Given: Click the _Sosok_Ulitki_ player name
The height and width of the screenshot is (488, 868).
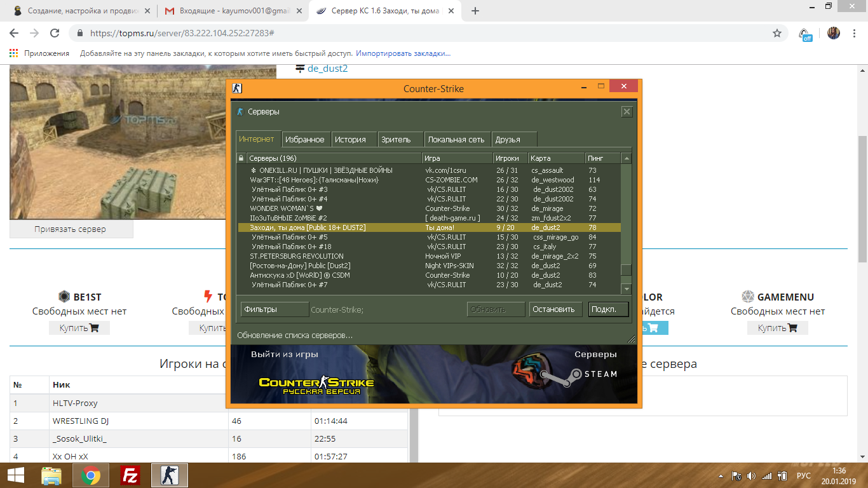Looking at the screenshot, I should pyautogui.click(x=79, y=438).
